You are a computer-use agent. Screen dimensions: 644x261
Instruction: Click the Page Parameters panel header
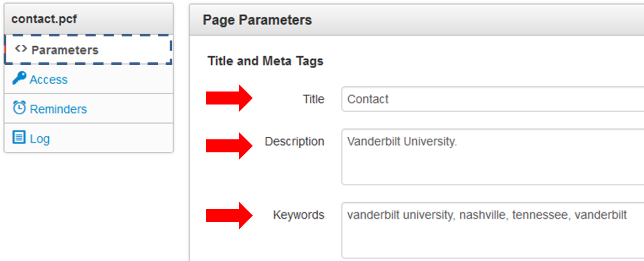pyautogui.click(x=257, y=20)
